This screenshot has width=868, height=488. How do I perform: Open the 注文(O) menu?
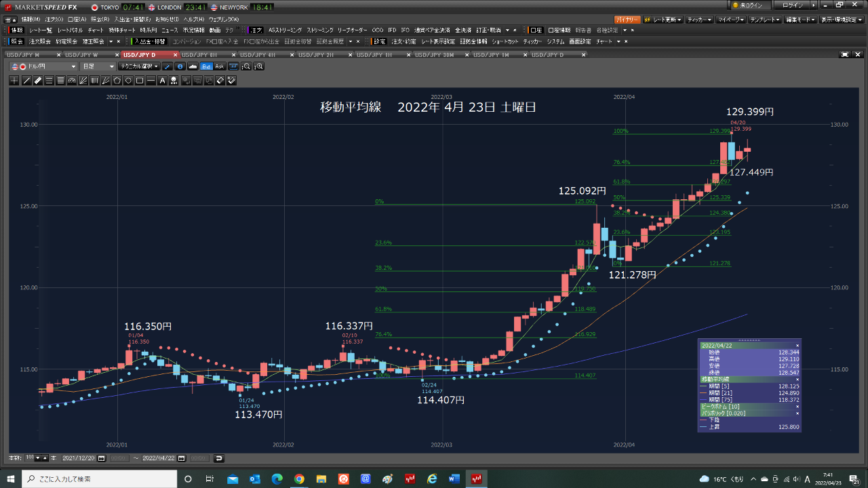(52, 19)
